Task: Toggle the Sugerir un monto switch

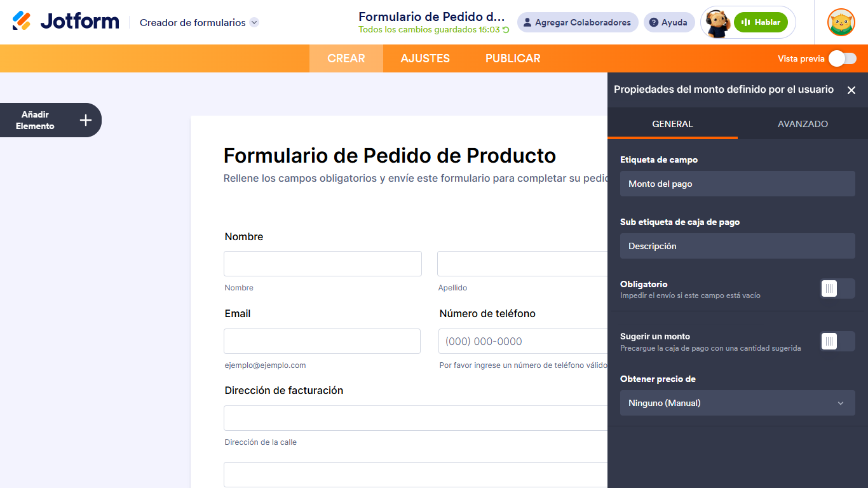Action: 837,341
